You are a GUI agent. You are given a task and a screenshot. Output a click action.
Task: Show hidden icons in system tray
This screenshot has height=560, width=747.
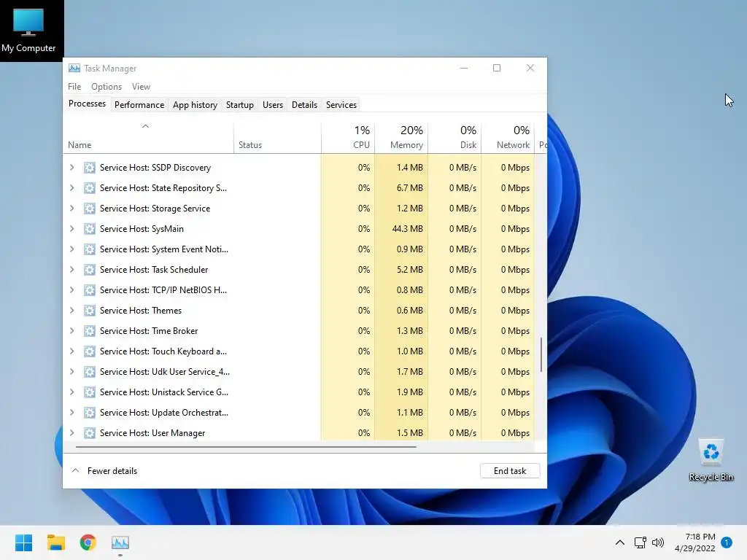(620, 542)
